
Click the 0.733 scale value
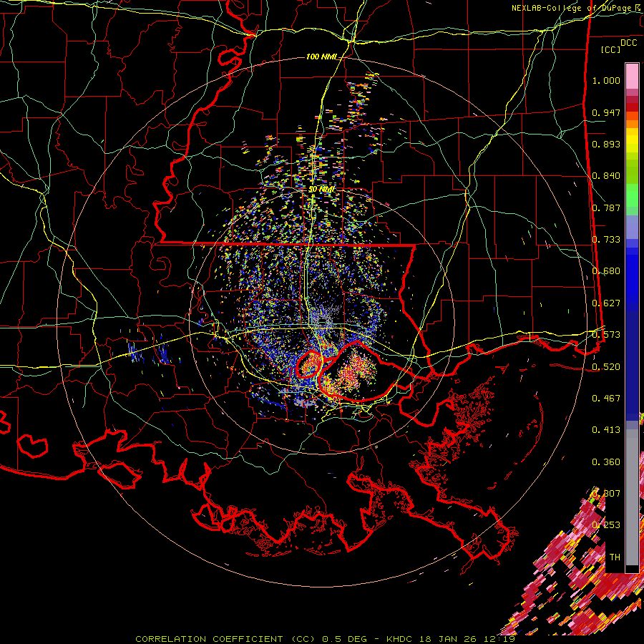tap(606, 240)
